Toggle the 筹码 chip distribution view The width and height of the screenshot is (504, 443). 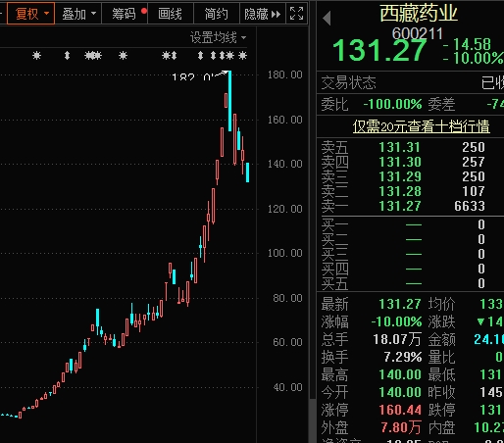point(125,14)
